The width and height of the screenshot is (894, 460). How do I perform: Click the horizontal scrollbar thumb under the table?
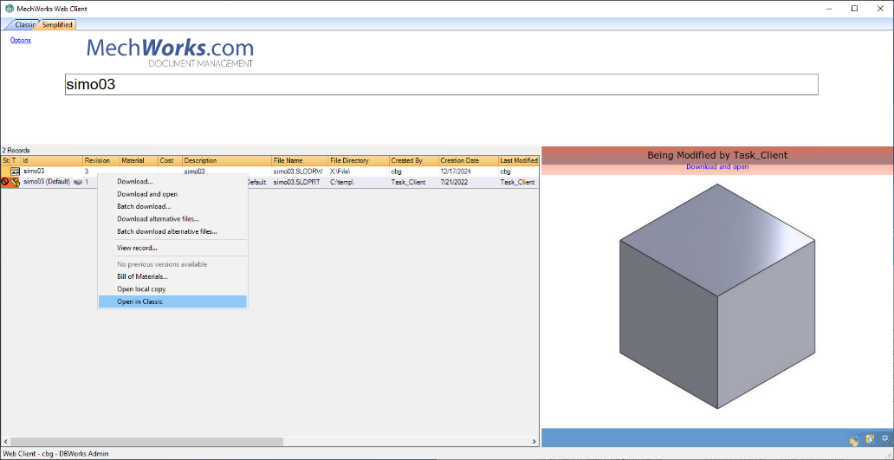147,442
